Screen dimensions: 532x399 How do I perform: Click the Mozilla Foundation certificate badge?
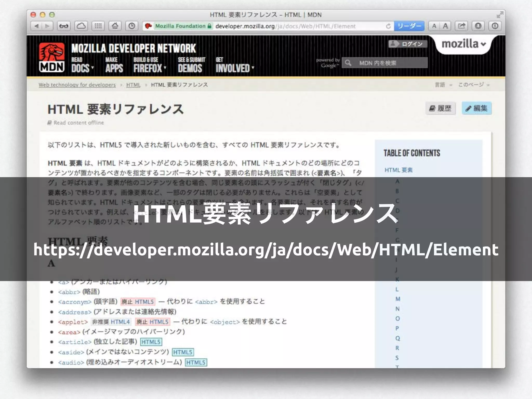coord(183,26)
